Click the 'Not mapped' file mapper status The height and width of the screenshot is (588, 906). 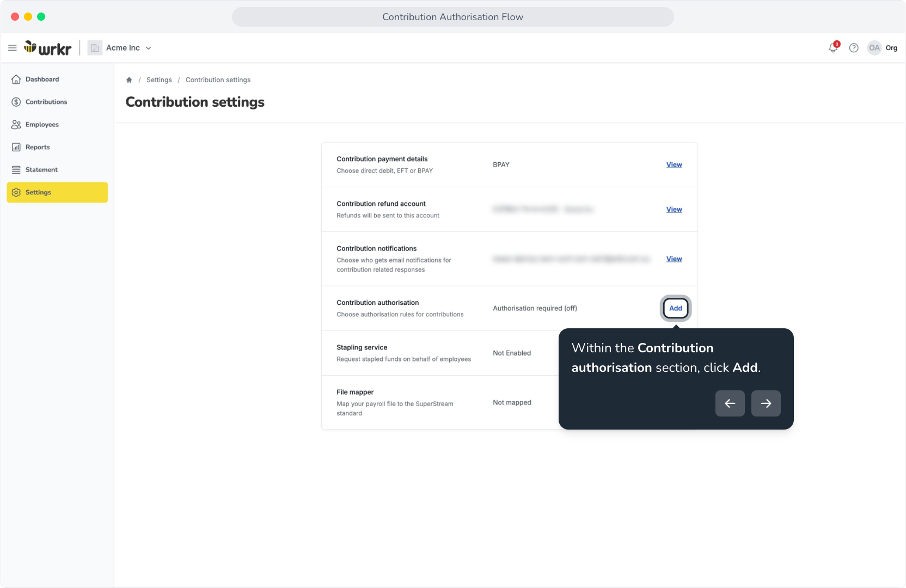click(x=512, y=403)
